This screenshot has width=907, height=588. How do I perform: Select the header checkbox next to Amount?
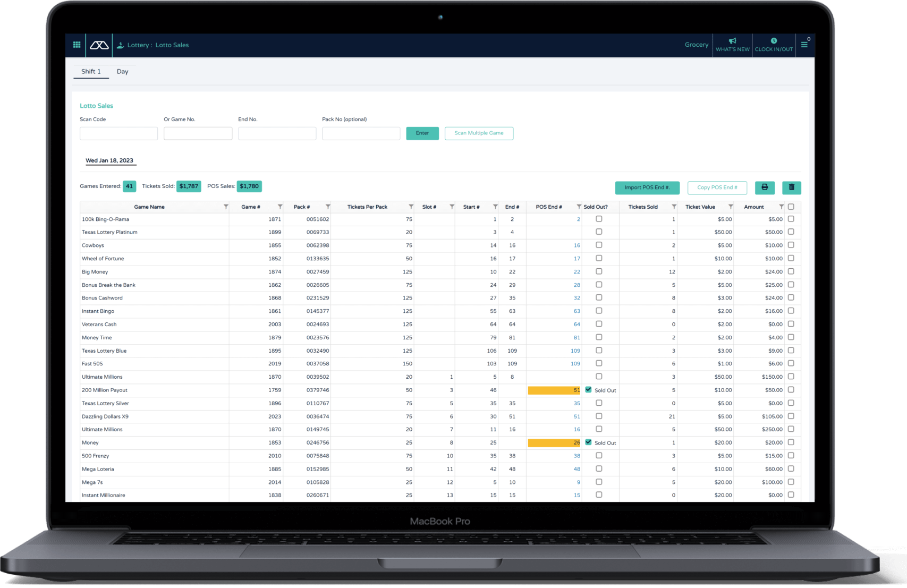click(791, 207)
